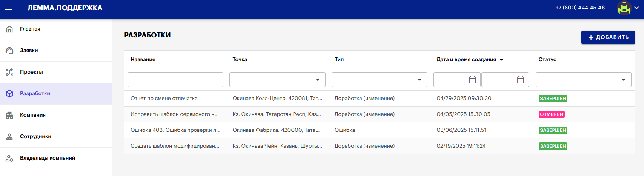Expand the Статус filter dropdown
644x176 pixels.
(623, 80)
